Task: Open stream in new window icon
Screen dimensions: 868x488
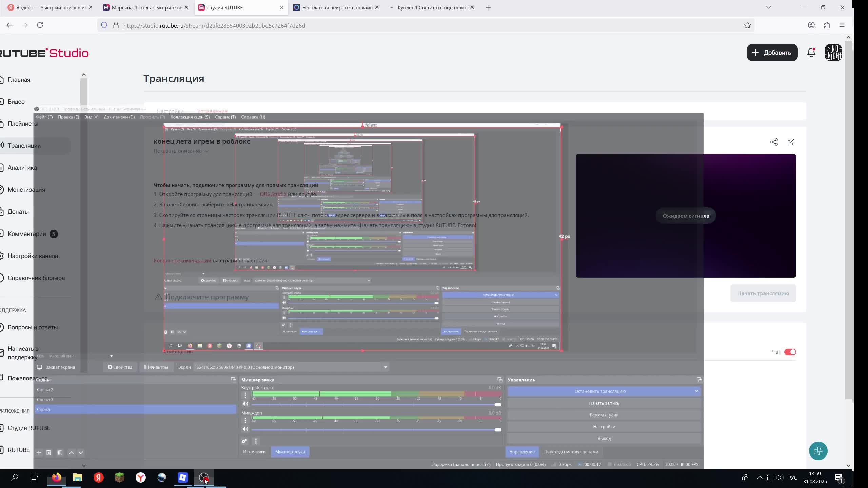Action: tap(791, 142)
